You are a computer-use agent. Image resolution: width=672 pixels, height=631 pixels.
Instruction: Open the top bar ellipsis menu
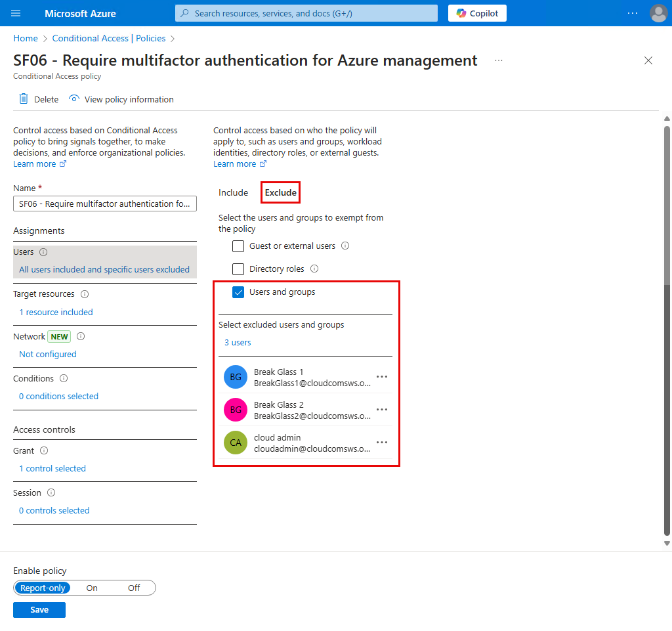[x=632, y=13]
